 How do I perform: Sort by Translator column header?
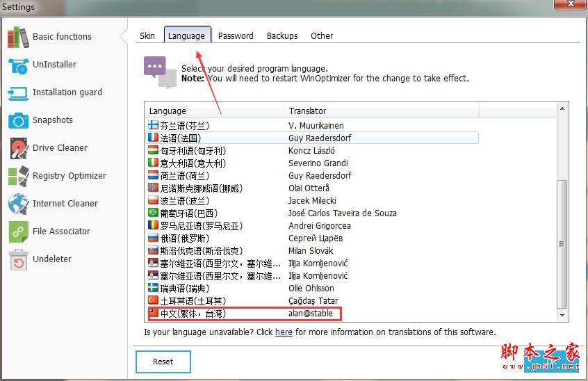coord(382,111)
